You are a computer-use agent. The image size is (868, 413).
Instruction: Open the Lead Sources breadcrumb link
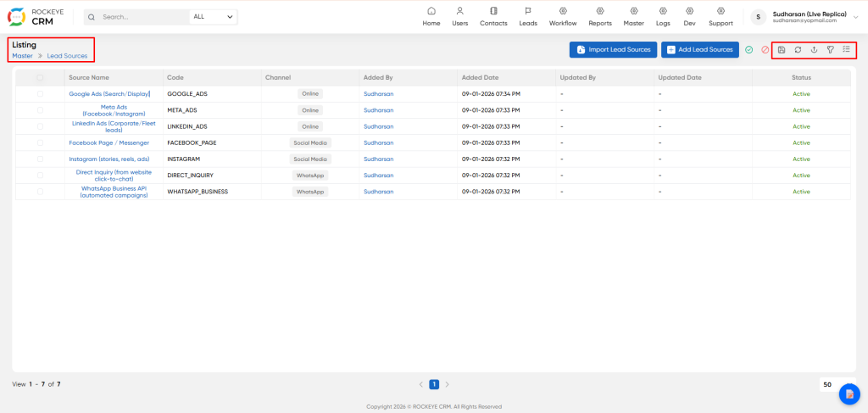[x=67, y=56]
